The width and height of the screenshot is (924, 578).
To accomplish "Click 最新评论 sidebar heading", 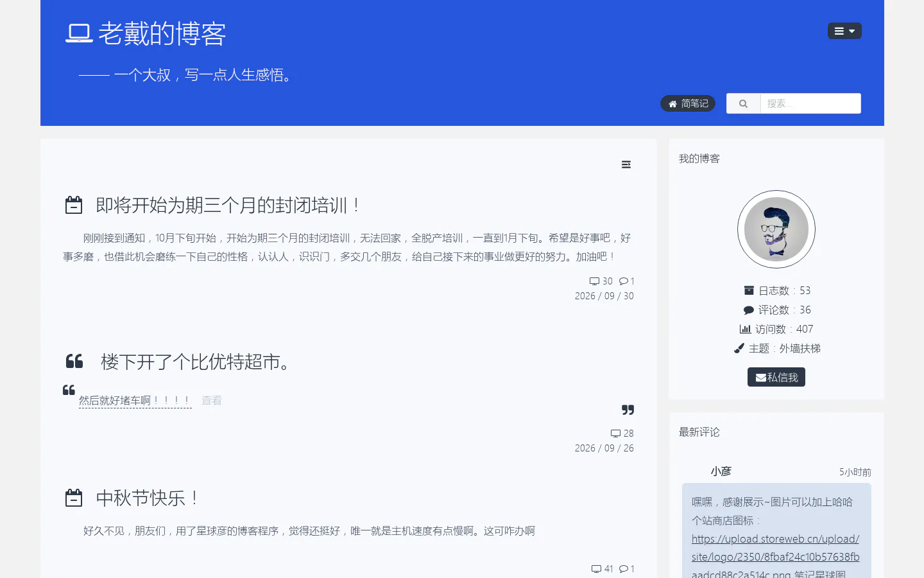I will pos(699,432).
